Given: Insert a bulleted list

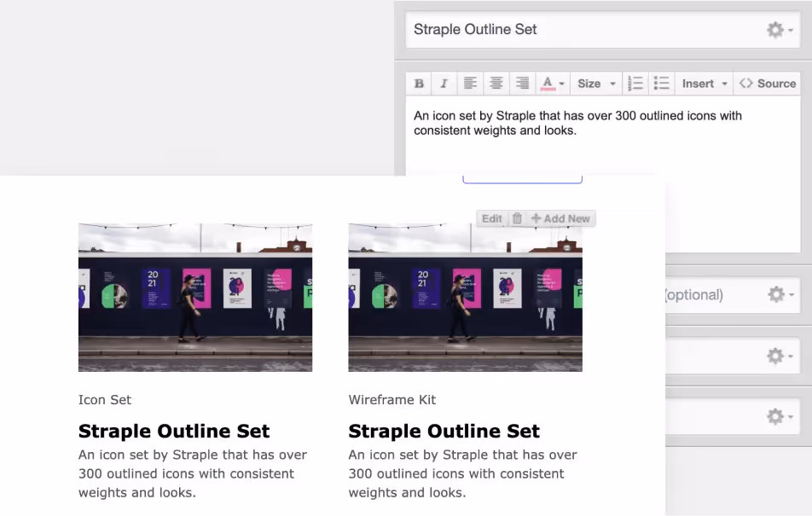Looking at the screenshot, I should click(661, 84).
